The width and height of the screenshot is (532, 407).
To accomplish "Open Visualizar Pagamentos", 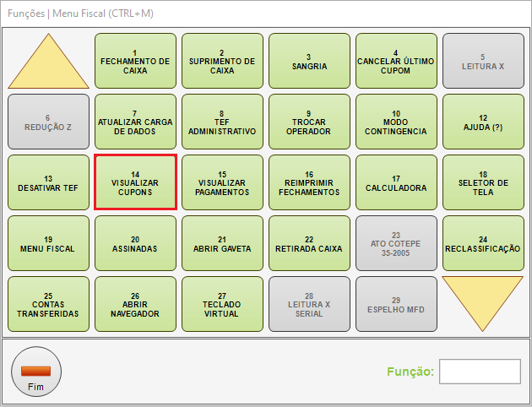I will [x=222, y=182].
